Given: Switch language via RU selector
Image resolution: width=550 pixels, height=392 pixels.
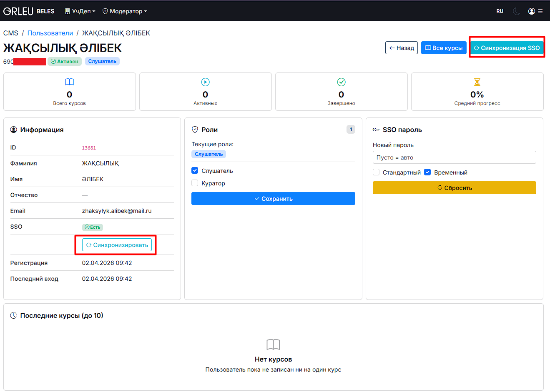Looking at the screenshot, I should (500, 11).
